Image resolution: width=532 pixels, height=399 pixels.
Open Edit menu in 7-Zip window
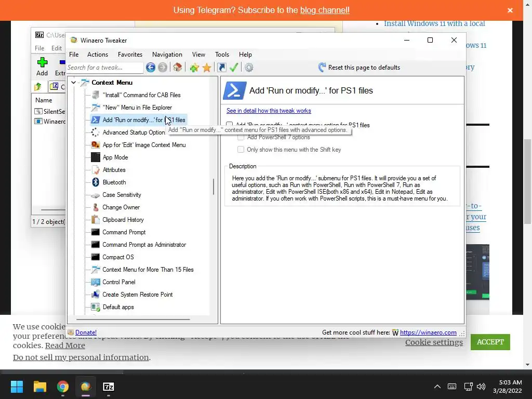click(x=56, y=48)
